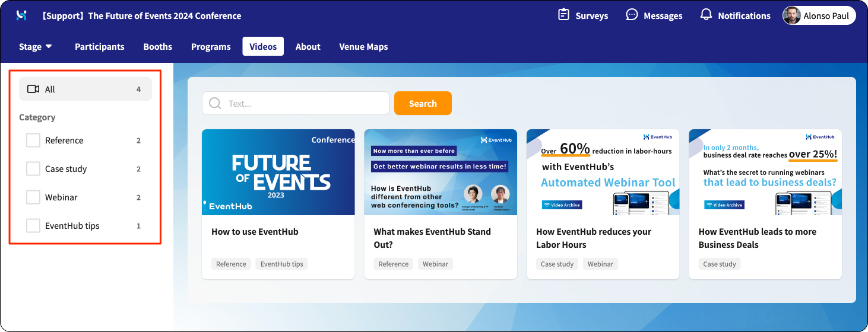Check the Case study category checkbox
This screenshot has height=332, width=868.
pos(33,169)
